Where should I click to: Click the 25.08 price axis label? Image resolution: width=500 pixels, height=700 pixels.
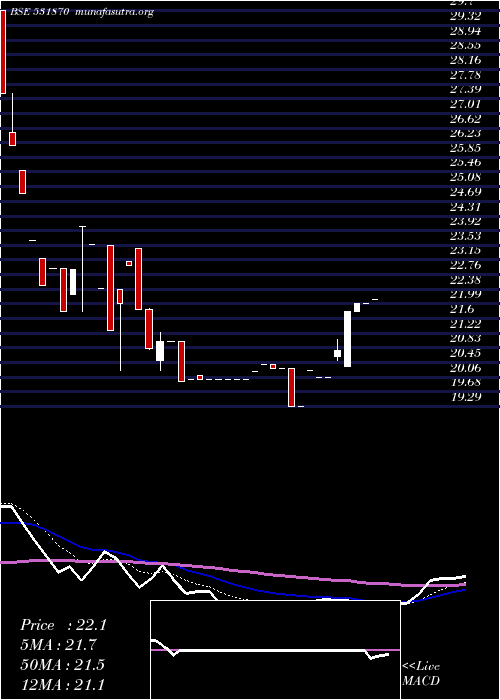pyautogui.click(x=465, y=177)
